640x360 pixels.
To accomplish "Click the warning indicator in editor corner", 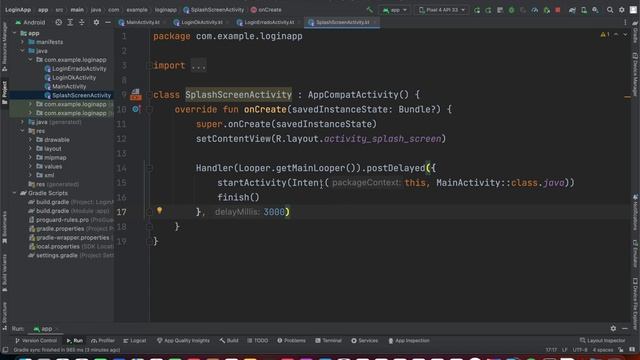I will tap(605, 35).
